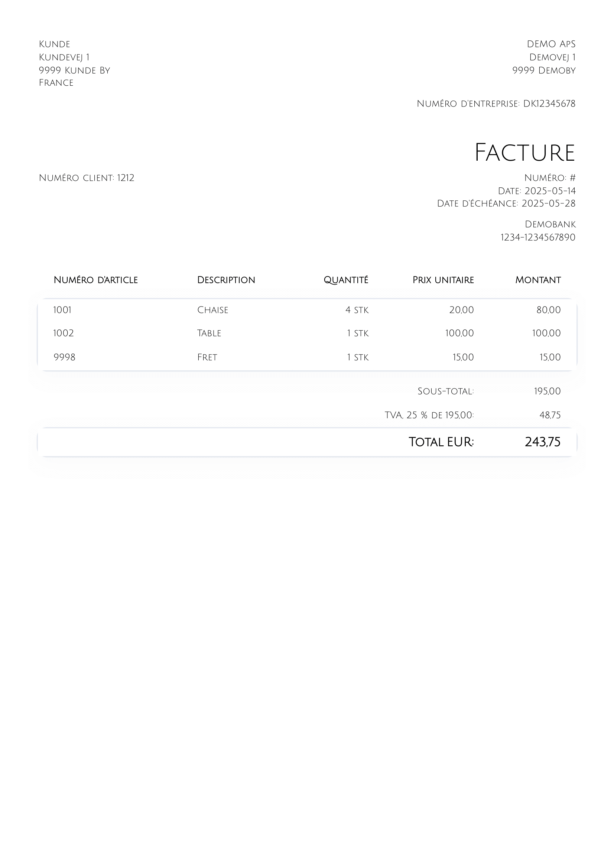This screenshot has width=614, height=868.
Task: Click the invoice date 2025-05-14
Action: pos(550,190)
